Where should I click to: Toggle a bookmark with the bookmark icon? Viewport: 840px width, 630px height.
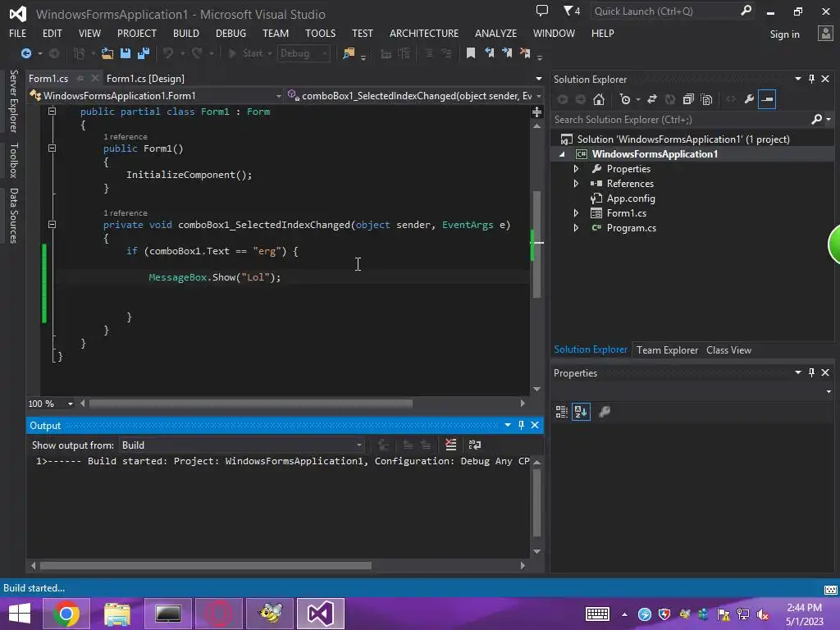(x=470, y=52)
